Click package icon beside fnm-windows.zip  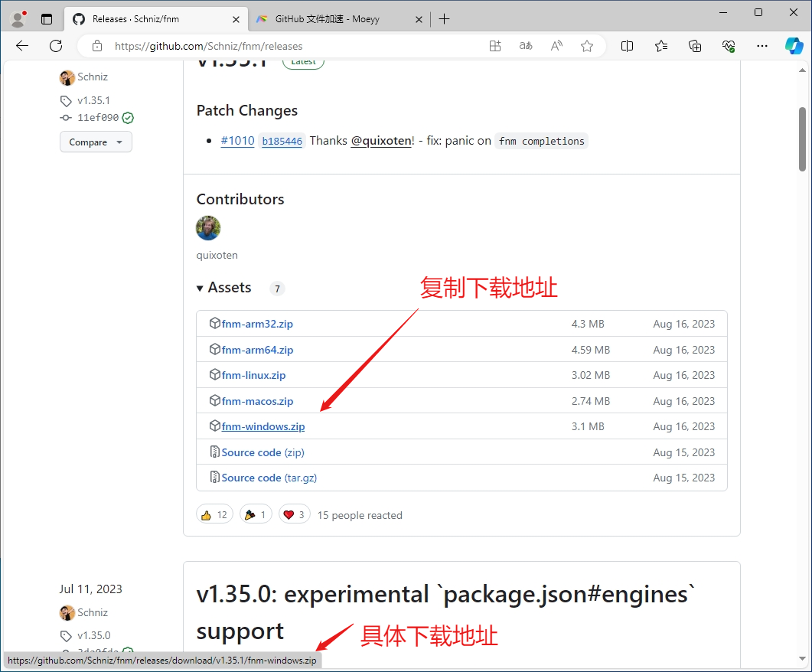[215, 426]
